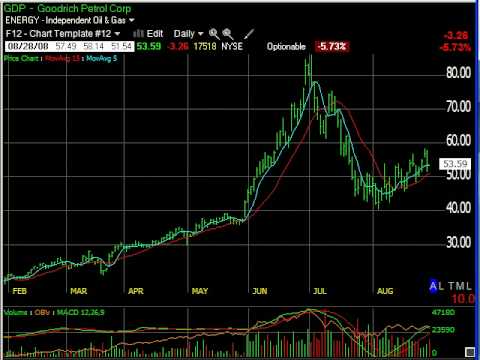Click the JUN month label on time axis
480x360 pixels.
[260, 291]
